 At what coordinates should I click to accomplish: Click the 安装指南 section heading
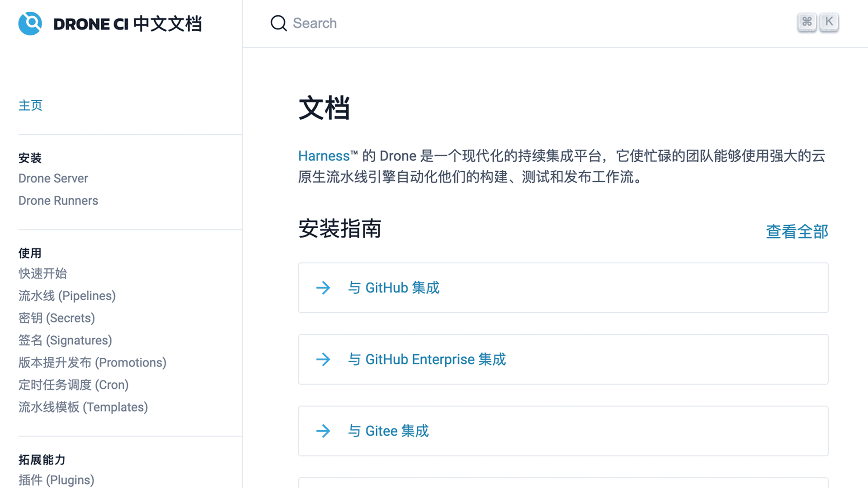point(340,229)
